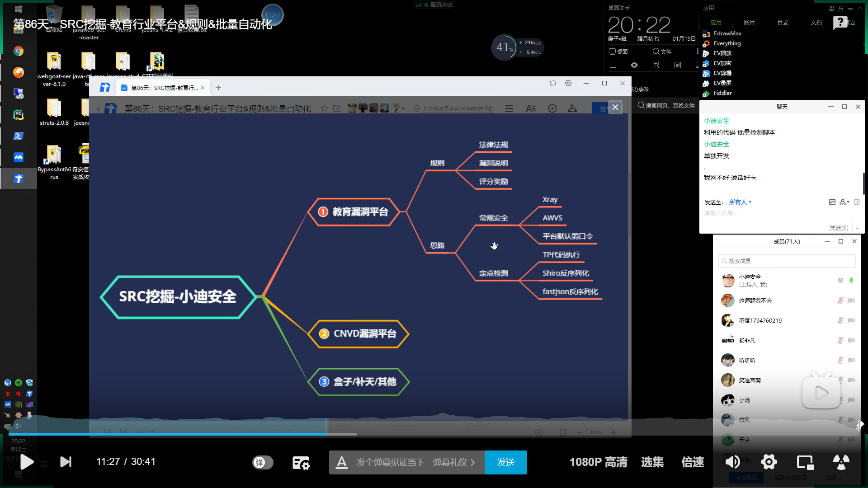Type in the danmaku input field

pos(389,462)
